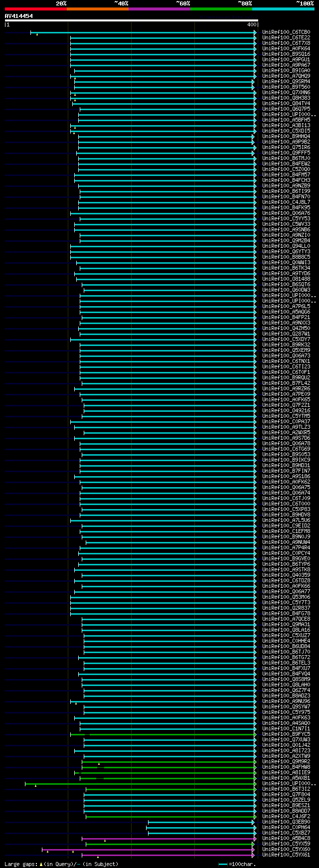Click hit UniRef100_A8I723

pos(286,751)
